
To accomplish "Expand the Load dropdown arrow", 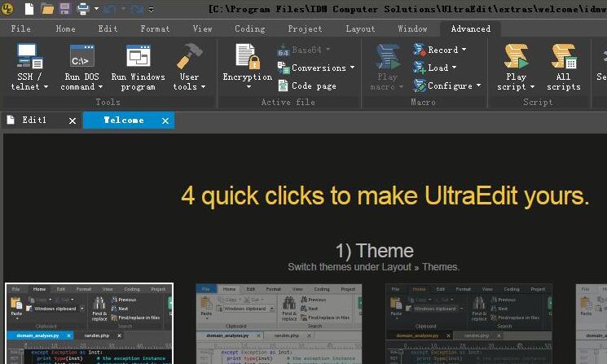I will pos(455,68).
